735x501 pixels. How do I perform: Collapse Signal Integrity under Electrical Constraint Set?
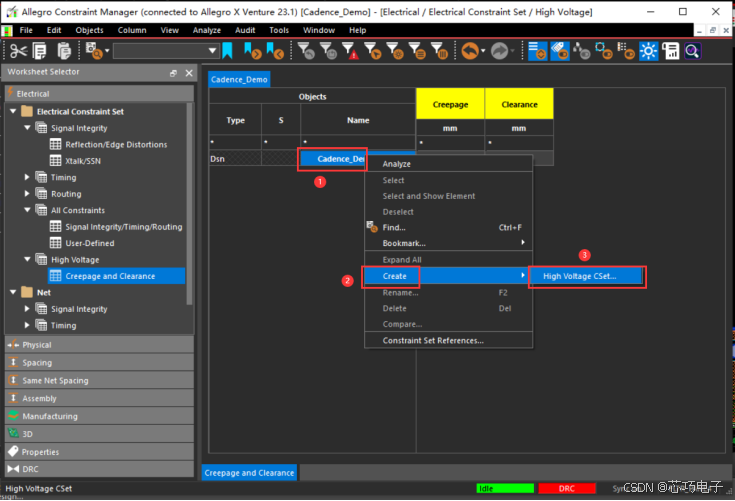(27, 127)
